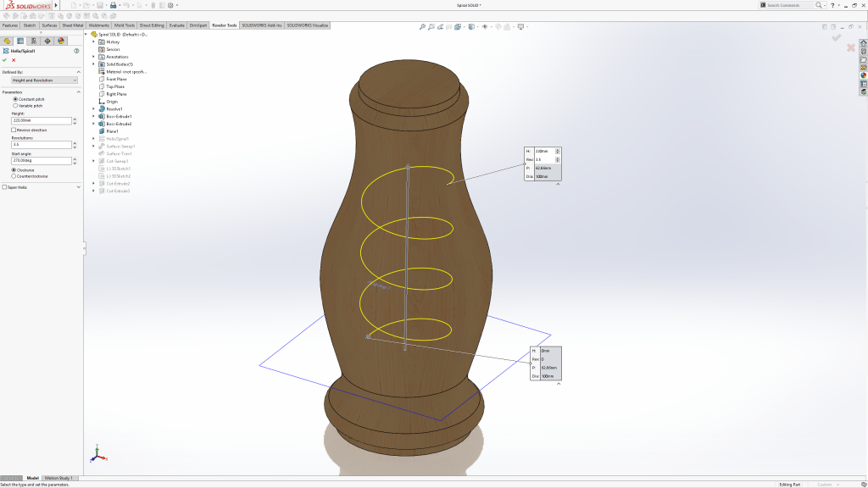
Task: Open the PropertyManager help icon
Action: coord(76,51)
